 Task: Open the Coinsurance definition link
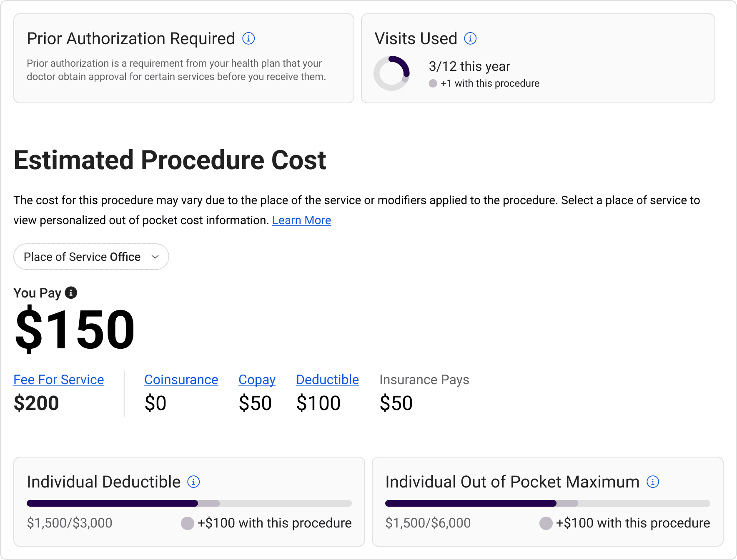click(x=181, y=380)
